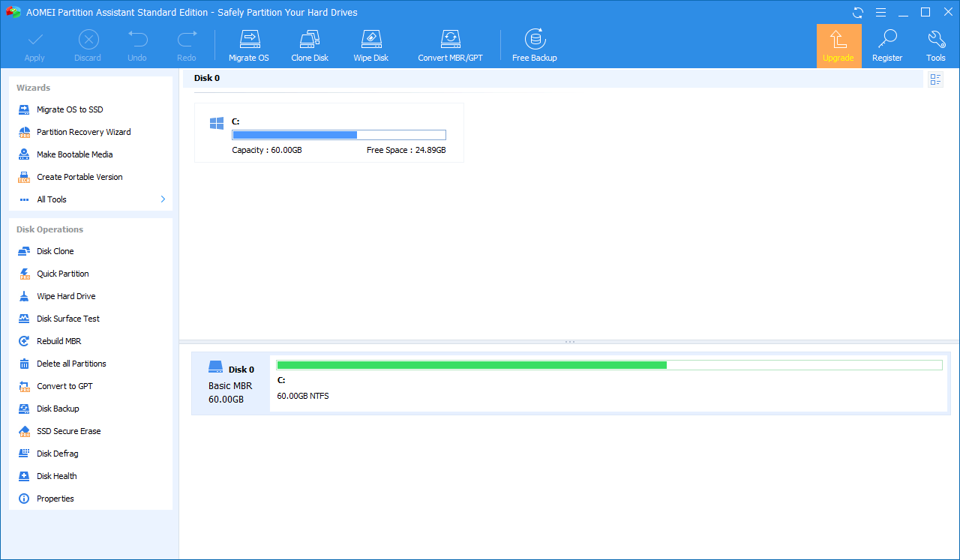Viewport: 960px width, 560px height.
Task: Click the Migrate OS toolbar icon
Action: click(x=248, y=46)
